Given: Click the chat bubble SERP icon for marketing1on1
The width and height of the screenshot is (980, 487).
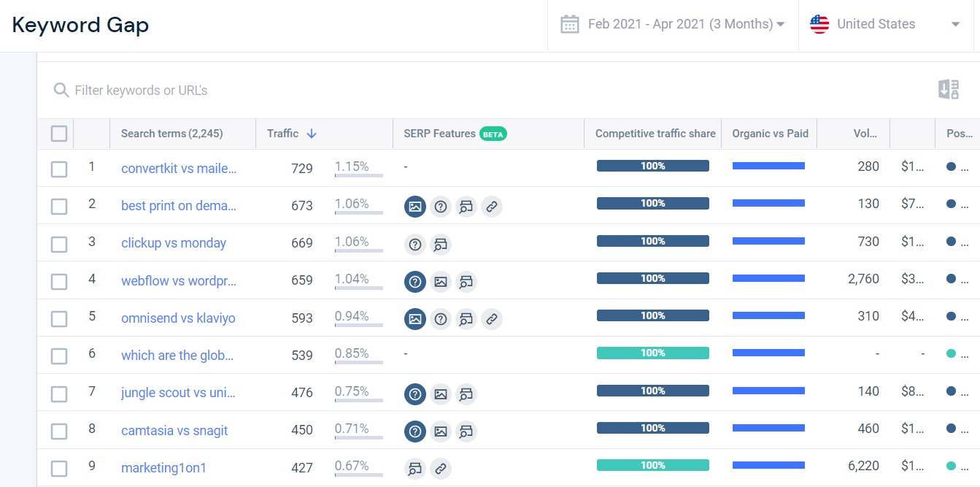Looking at the screenshot, I should (415, 469).
